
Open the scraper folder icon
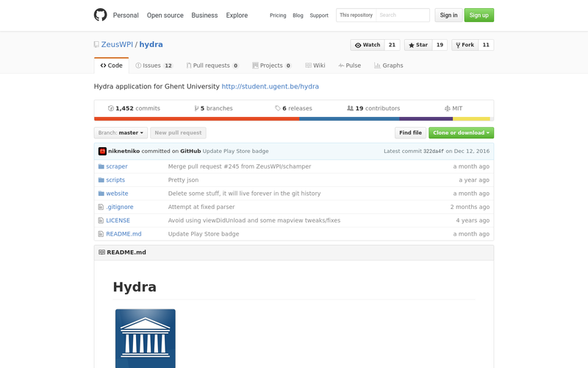coord(101,166)
